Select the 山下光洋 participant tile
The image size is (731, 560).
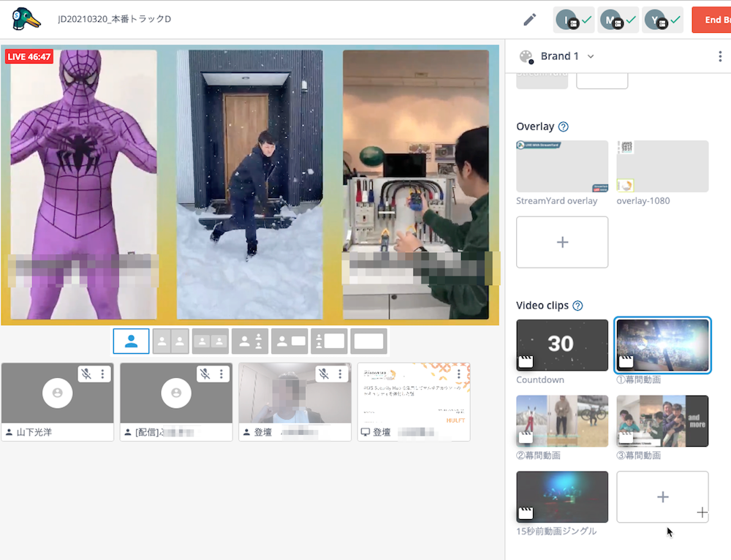tap(57, 402)
